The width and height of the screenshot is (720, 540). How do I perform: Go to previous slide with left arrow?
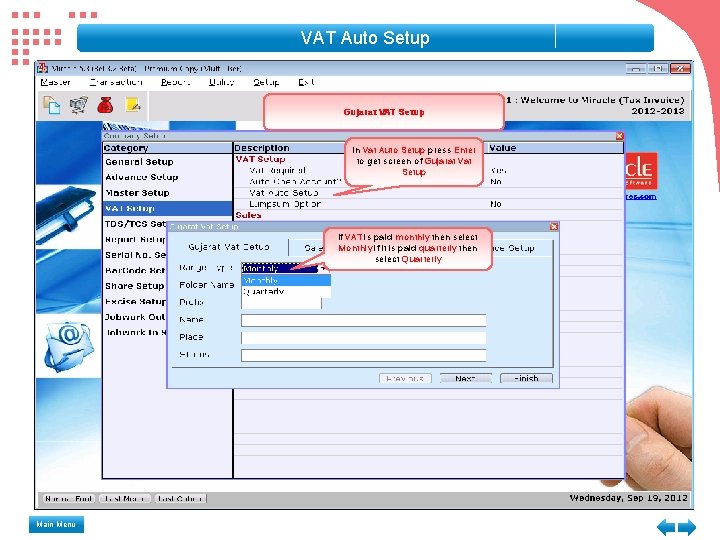click(x=666, y=527)
